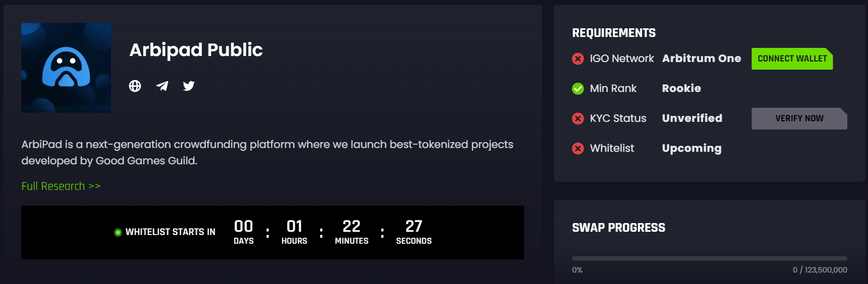Click the red X beside KYC Status
The image size is (868, 284).
click(x=578, y=119)
